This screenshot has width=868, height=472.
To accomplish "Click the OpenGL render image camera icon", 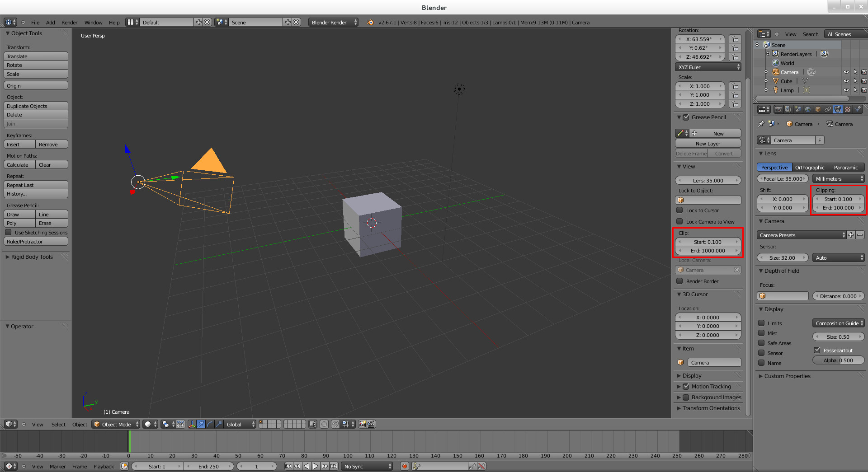I will point(362,424).
